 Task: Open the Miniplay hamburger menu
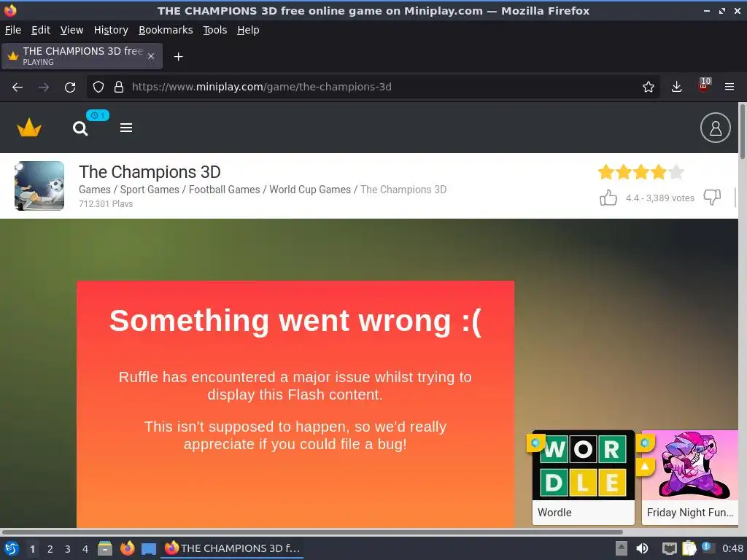coord(126,128)
